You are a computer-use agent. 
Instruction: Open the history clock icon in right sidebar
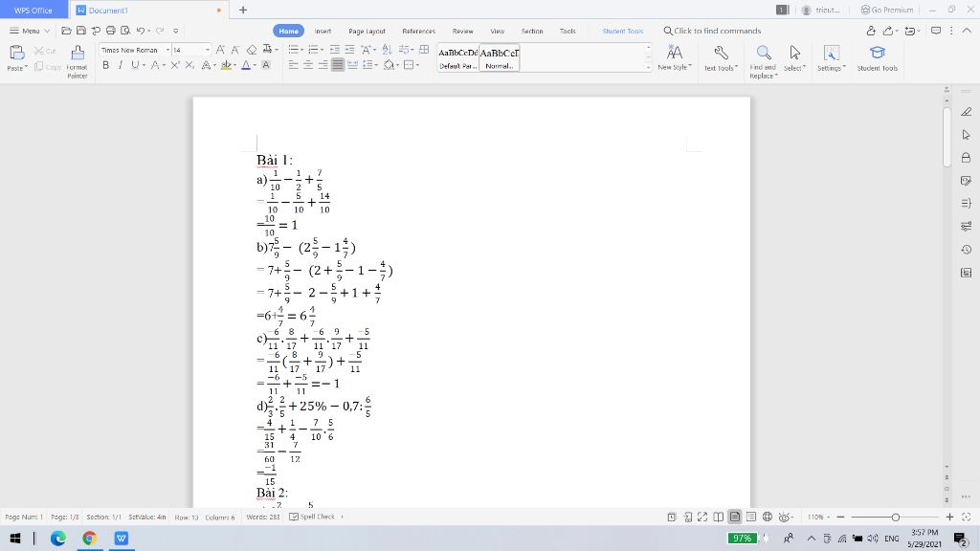click(x=967, y=250)
